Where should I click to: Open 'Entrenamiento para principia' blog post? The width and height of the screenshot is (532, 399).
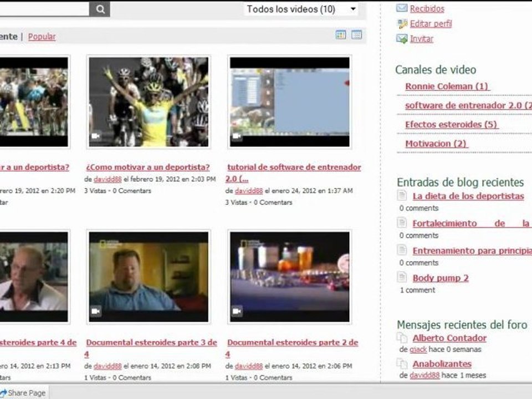click(x=472, y=250)
